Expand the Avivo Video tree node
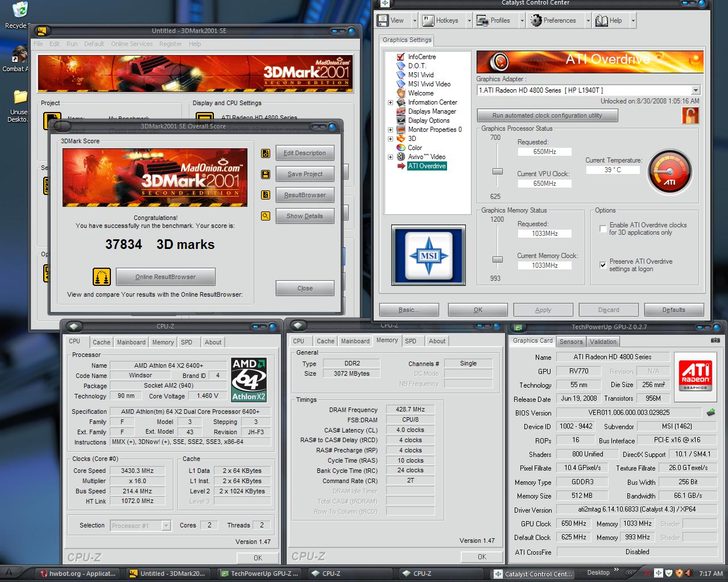This screenshot has width=728, height=582. (x=390, y=157)
